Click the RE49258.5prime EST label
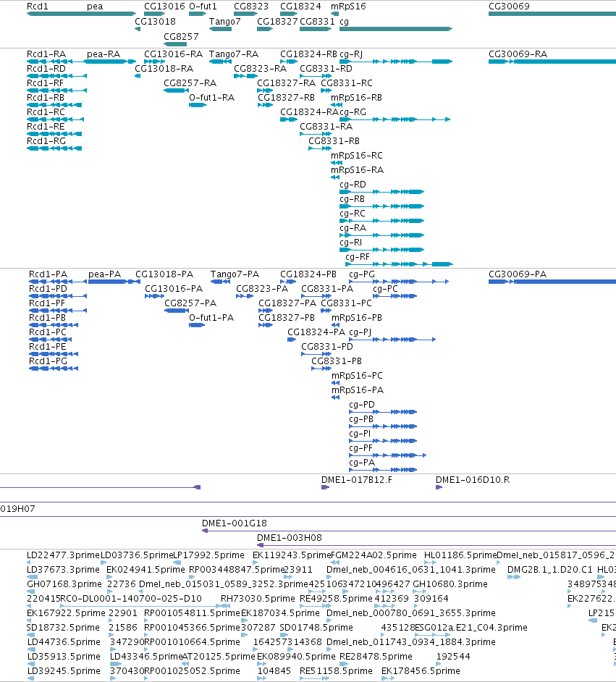This screenshot has height=682, width=616. click(x=336, y=599)
